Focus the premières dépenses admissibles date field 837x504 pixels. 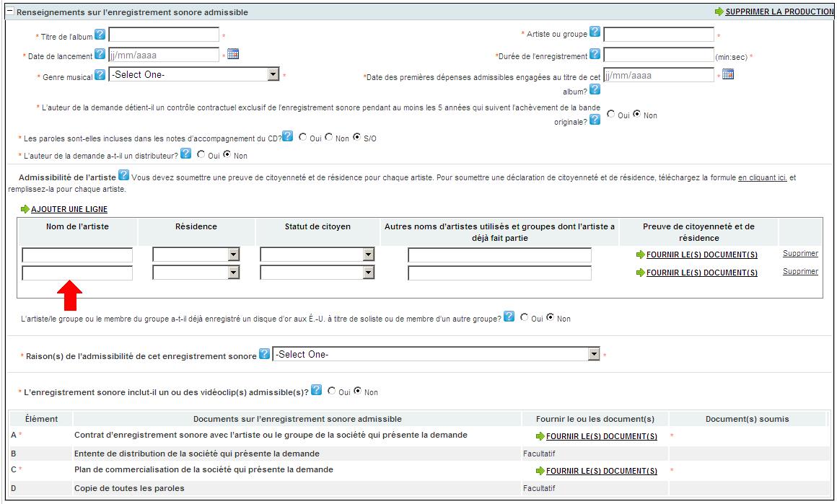tap(659, 75)
